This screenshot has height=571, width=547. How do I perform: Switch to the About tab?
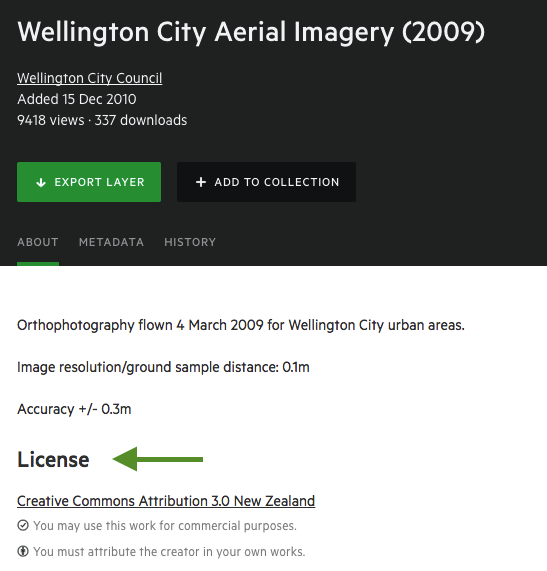pos(38,242)
